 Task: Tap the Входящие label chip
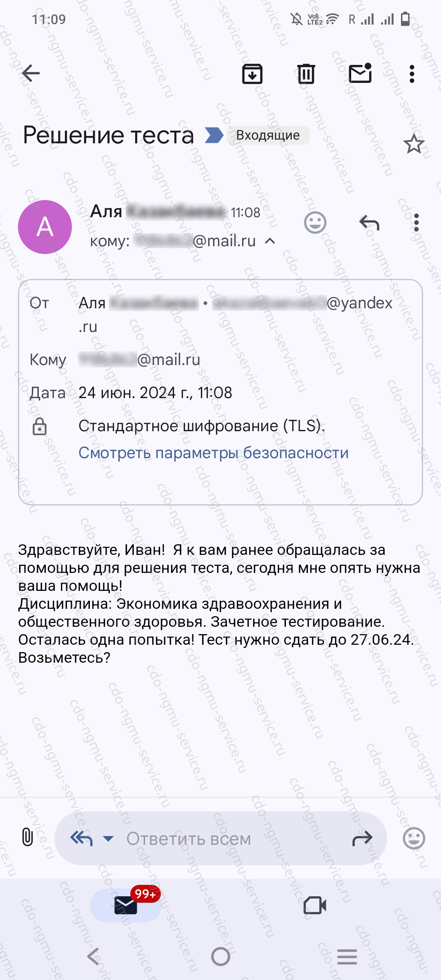[268, 135]
